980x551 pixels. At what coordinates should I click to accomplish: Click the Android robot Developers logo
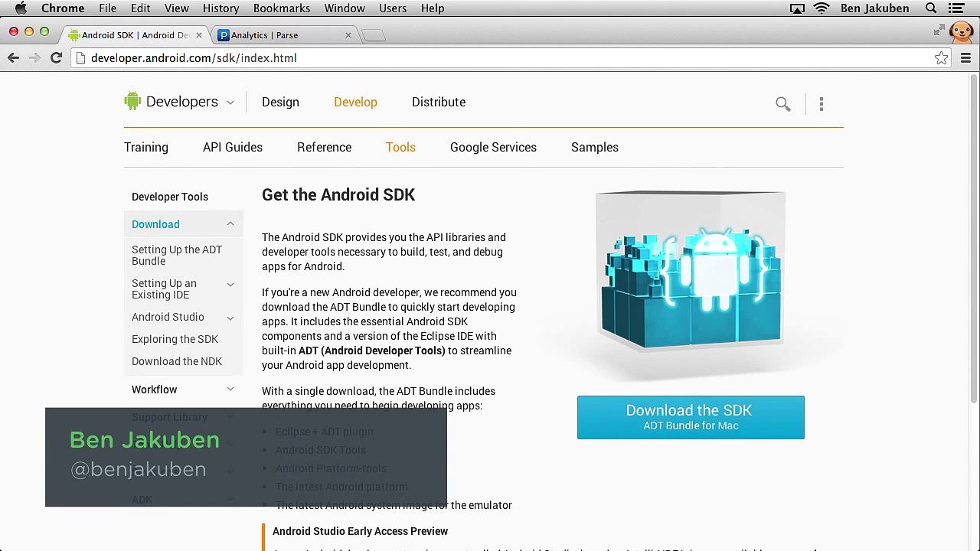click(171, 102)
